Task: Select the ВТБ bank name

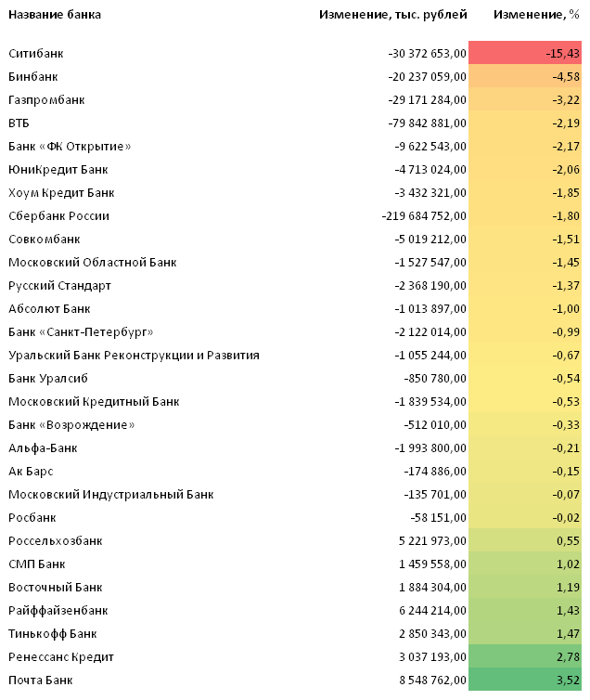Action: [19, 123]
